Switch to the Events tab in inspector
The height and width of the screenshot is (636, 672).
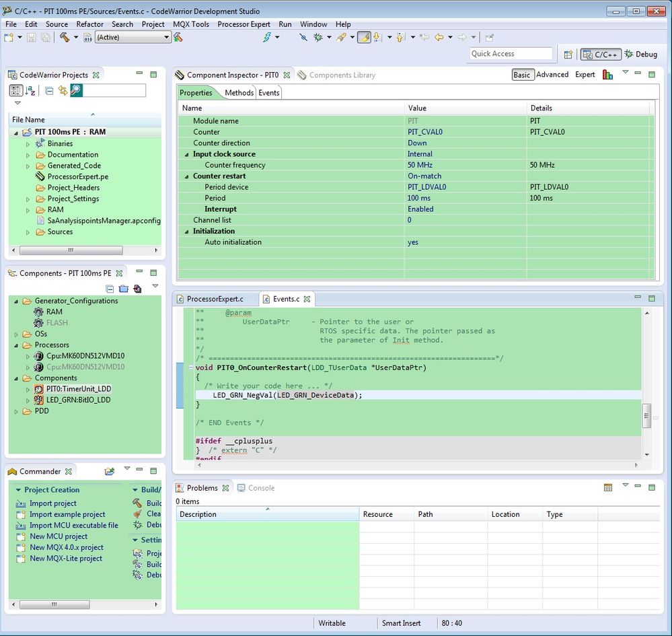point(268,93)
